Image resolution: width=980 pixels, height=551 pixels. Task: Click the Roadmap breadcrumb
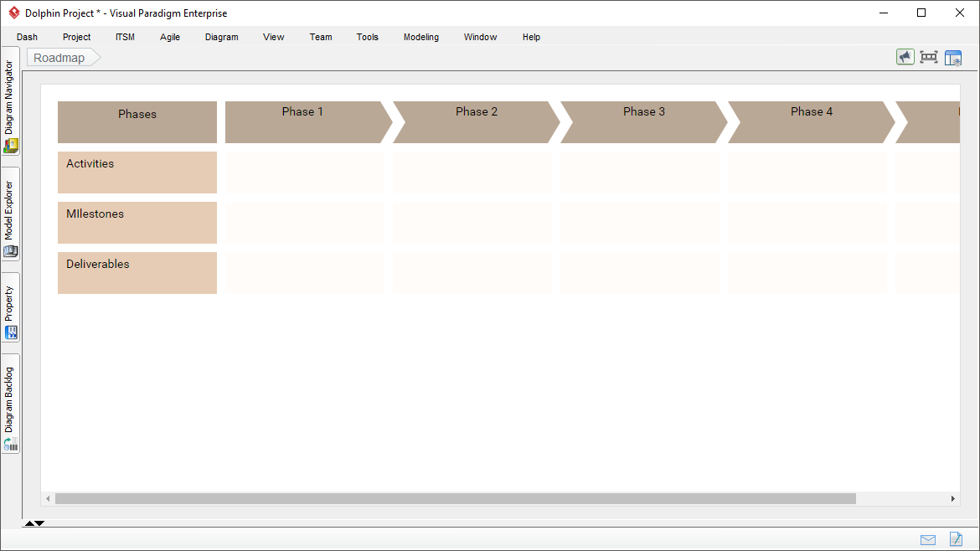pyautogui.click(x=63, y=58)
